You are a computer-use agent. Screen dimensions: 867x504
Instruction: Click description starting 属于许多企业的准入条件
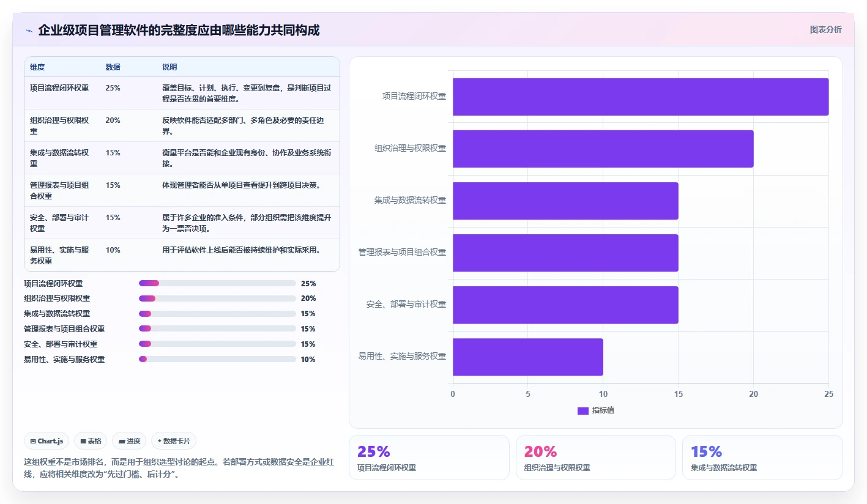247,223
